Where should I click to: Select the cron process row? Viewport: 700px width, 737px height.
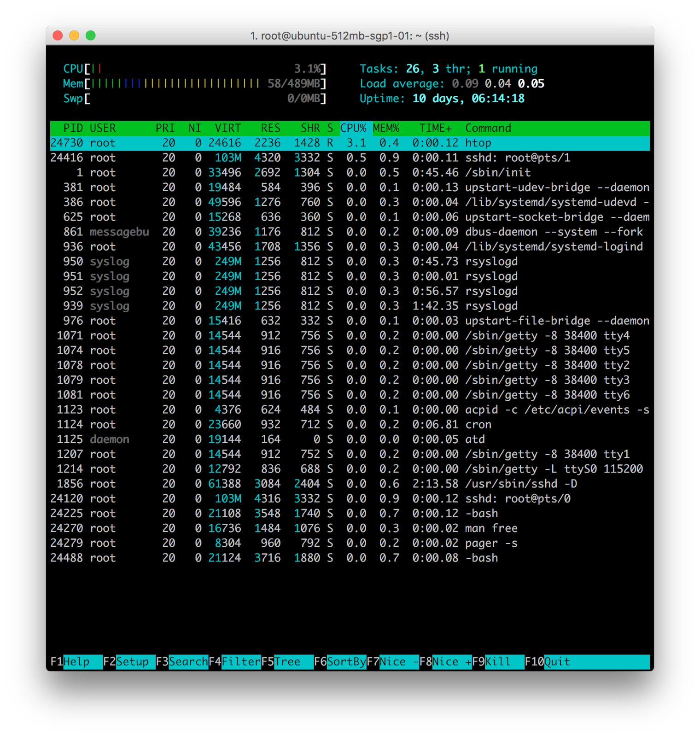[350, 424]
